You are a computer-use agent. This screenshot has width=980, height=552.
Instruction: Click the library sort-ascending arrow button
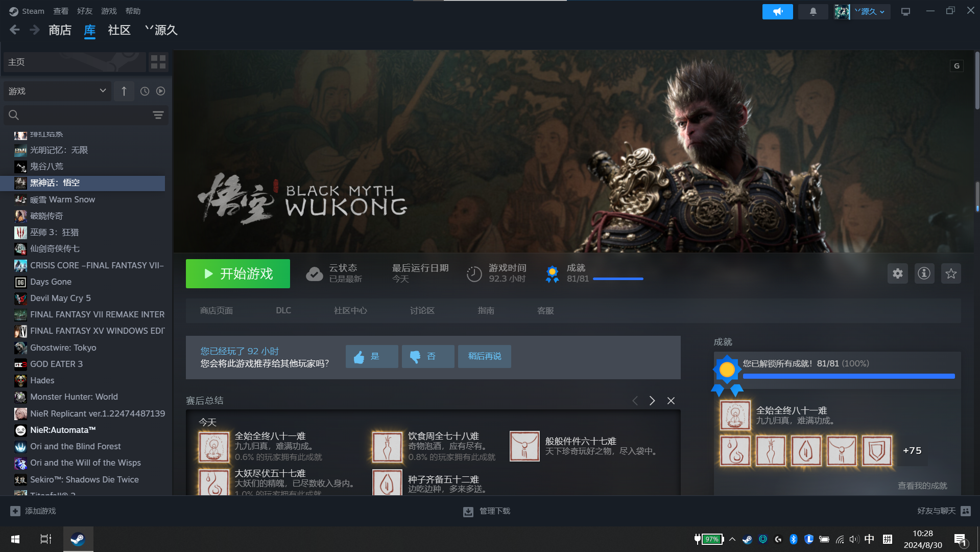coord(124,91)
